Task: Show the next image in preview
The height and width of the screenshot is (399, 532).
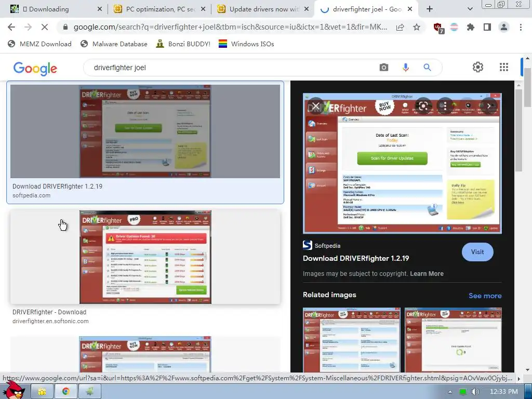Action: point(489,106)
